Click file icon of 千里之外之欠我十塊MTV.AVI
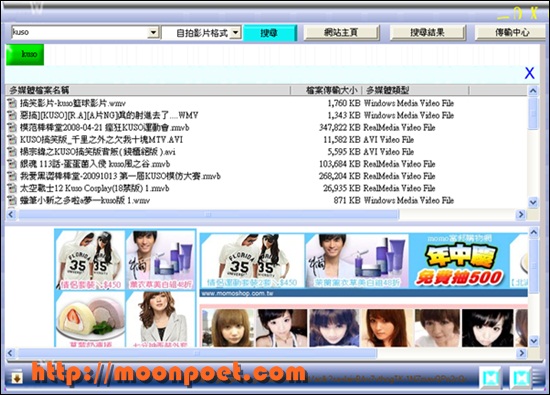The height and width of the screenshot is (395, 550). pos(12,140)
